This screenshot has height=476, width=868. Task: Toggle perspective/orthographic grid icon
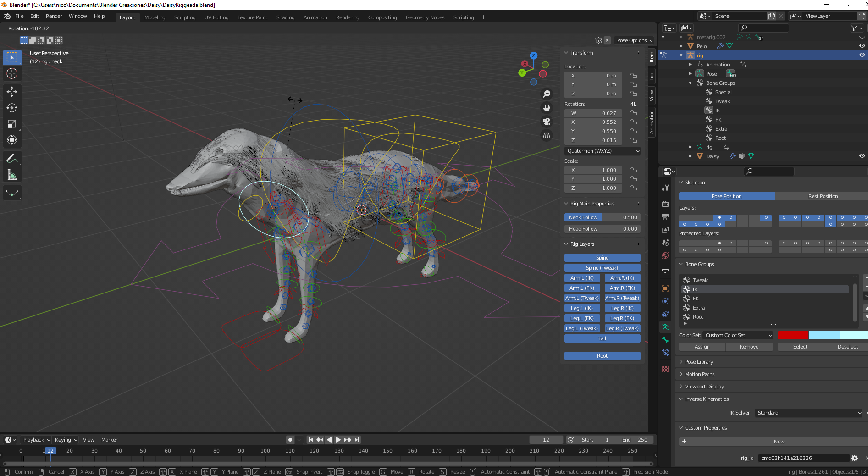547,136
